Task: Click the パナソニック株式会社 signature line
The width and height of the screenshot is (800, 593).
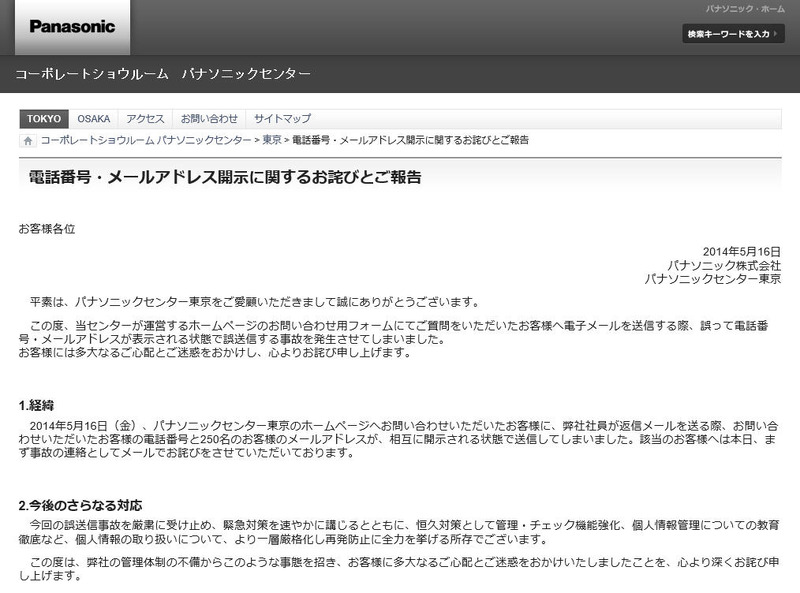Action: 724,266
